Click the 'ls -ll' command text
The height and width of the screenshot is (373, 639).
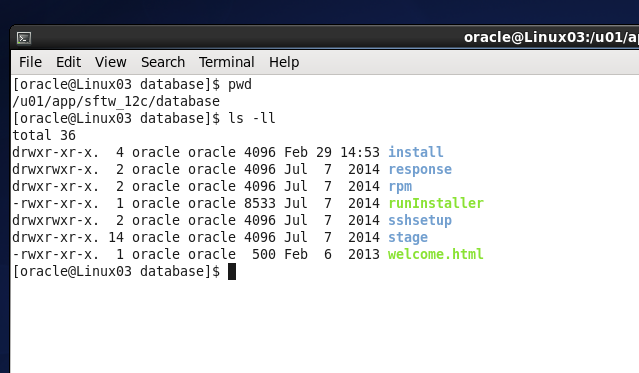251,118
